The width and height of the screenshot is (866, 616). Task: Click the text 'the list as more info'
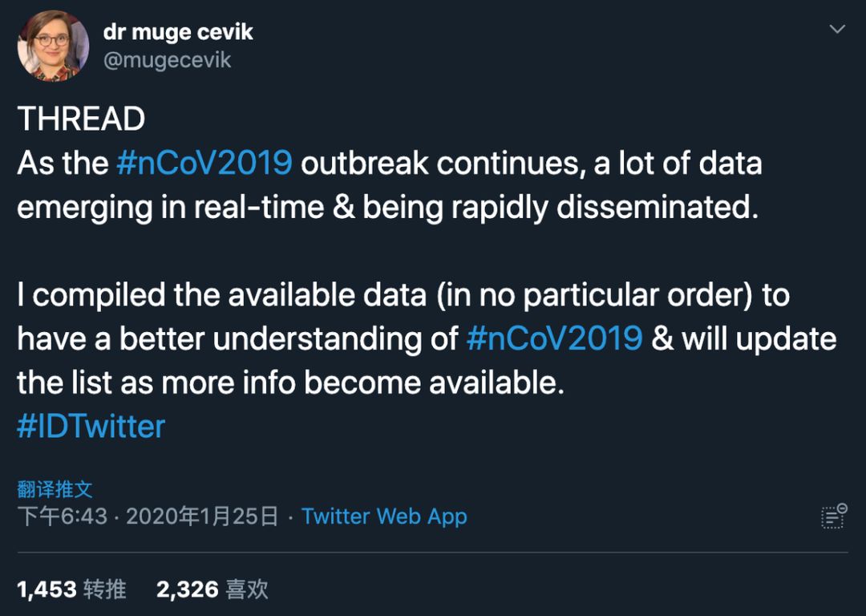[x=156, y=383]
